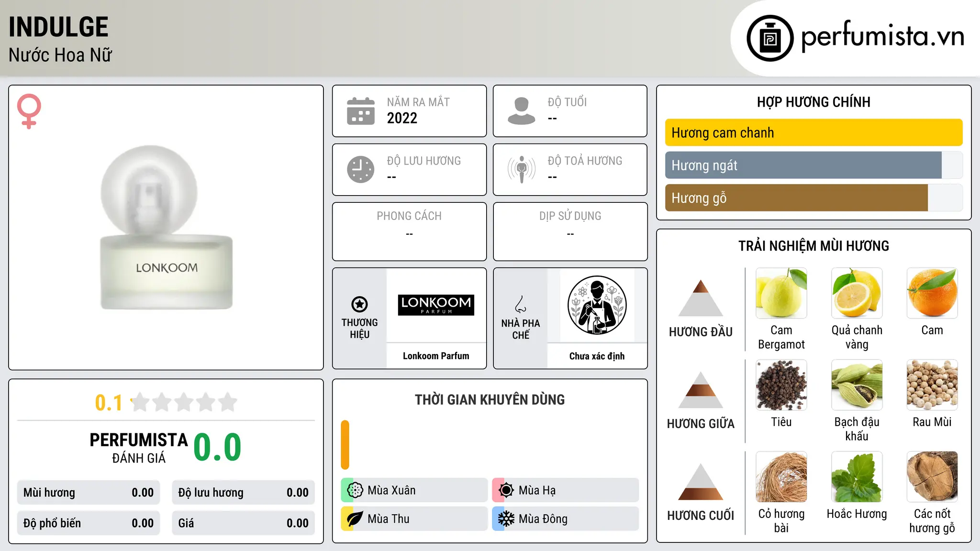Open the Cam orange note image
The height and width of the screenshot is (551, 980).
(932, 293)
